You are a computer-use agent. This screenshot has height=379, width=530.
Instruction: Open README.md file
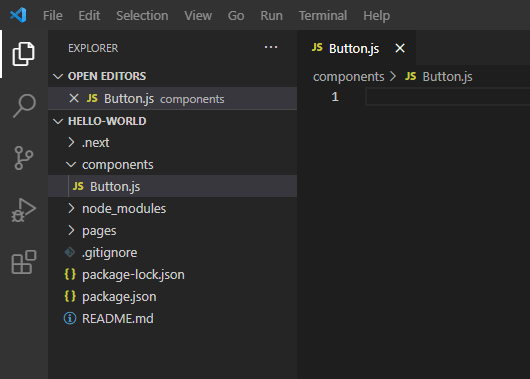(172, 318)
